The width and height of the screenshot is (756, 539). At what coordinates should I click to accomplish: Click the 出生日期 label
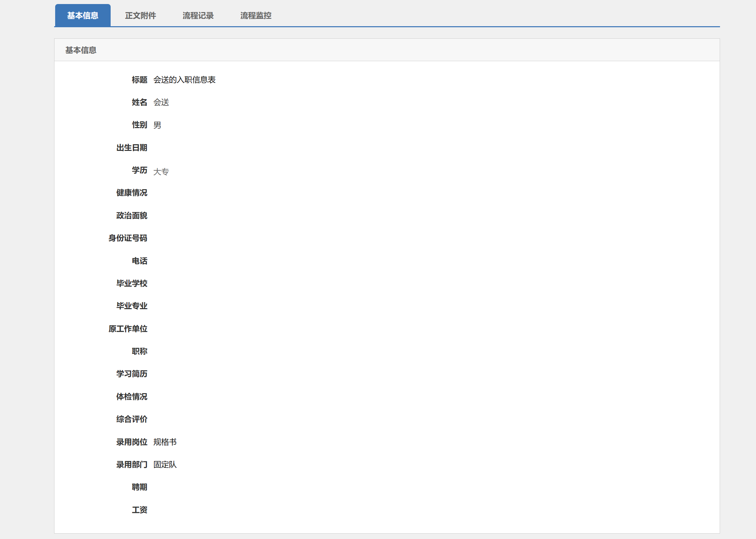pyautogui.click(x=131, y=148)
